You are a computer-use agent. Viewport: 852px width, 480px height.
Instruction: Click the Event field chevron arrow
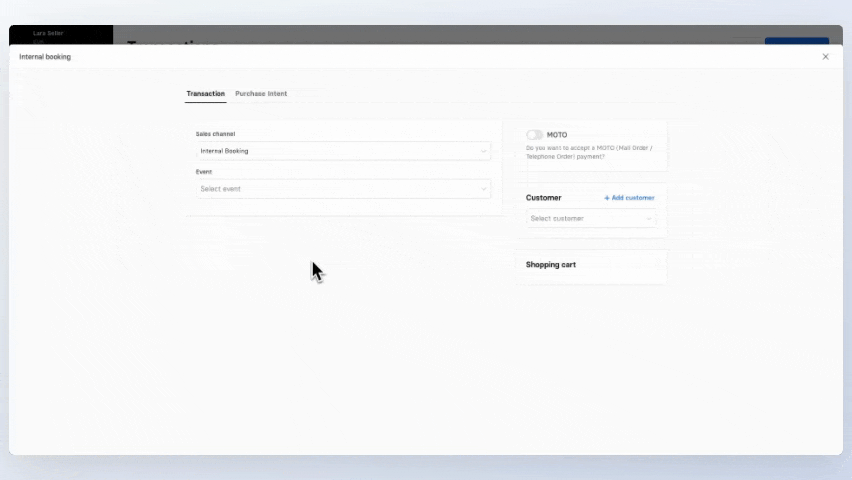tap(484, 189)
